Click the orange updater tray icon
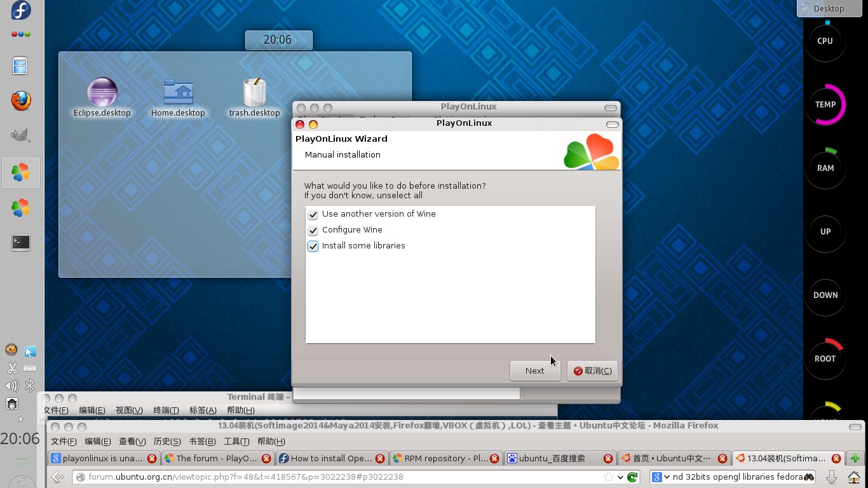868x488 pixels. 11,349
